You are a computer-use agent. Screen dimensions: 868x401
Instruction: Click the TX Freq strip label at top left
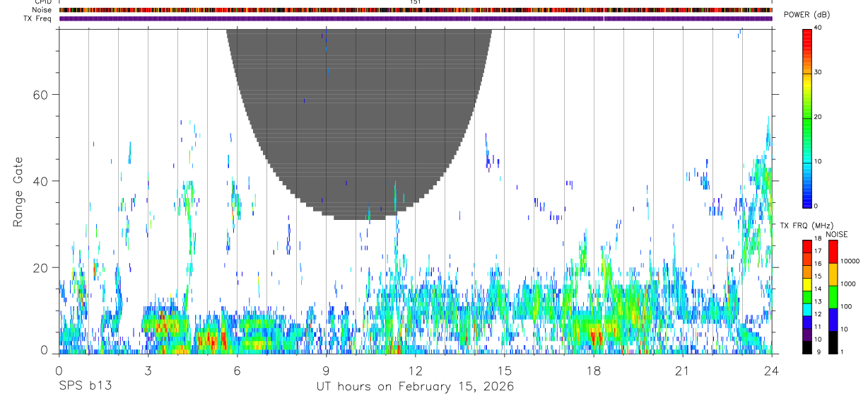(37, 18)
